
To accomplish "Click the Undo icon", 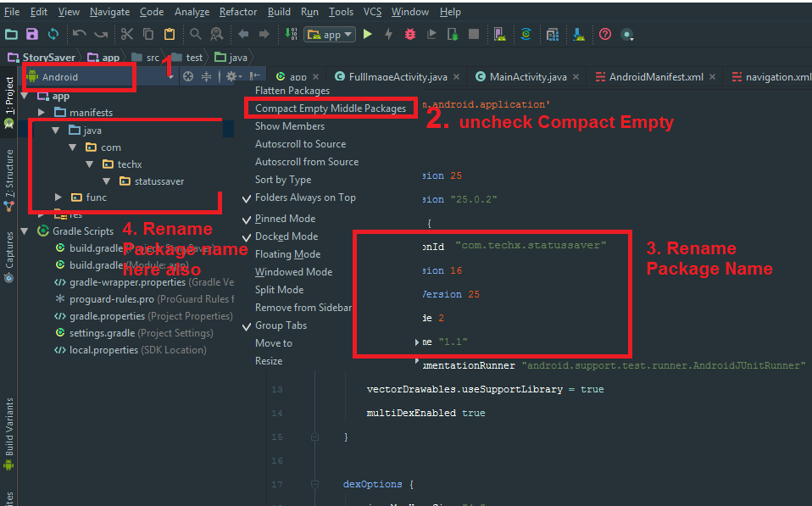I will pyautogui.click(x=79, y=34).
